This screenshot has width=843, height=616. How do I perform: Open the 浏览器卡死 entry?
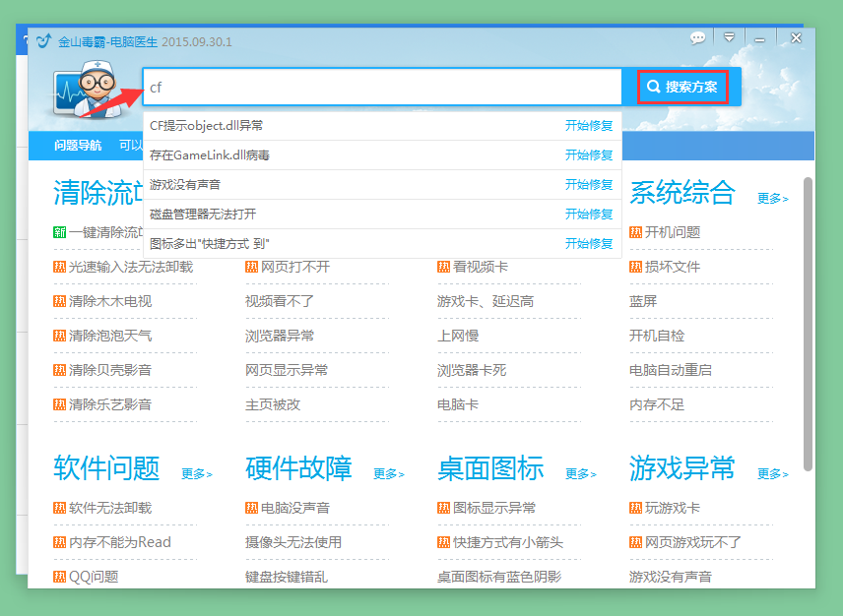click(472, 370)
